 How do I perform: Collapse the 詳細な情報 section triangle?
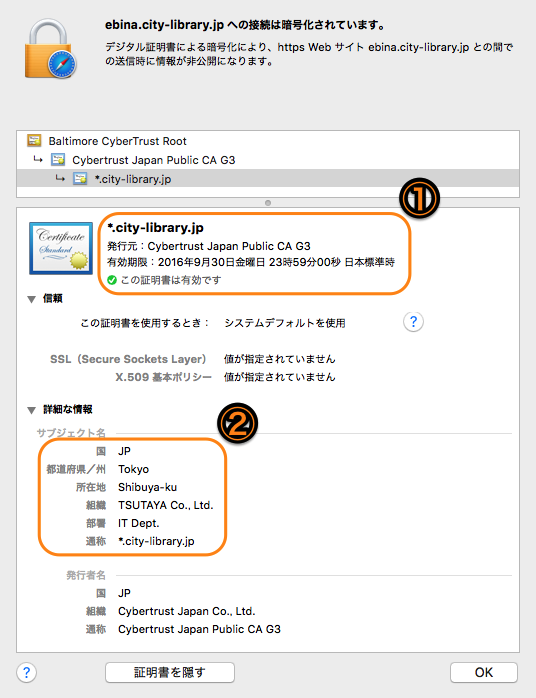(31, 410)
